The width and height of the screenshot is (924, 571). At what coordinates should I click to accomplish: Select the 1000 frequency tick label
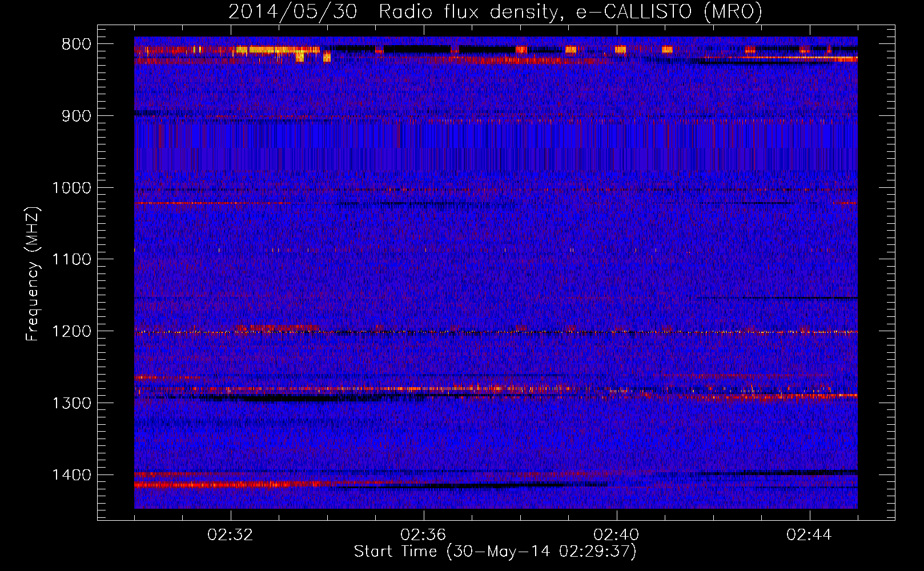71,188
